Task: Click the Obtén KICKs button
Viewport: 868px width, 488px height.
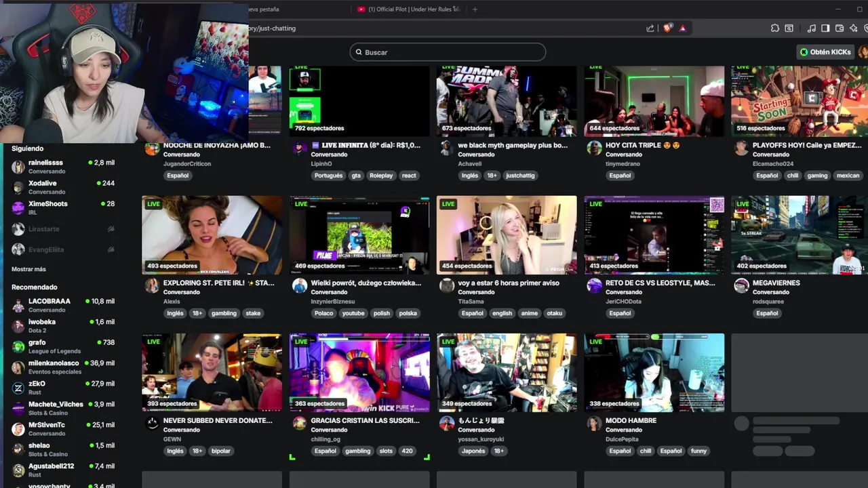Action: click(825, 52)
